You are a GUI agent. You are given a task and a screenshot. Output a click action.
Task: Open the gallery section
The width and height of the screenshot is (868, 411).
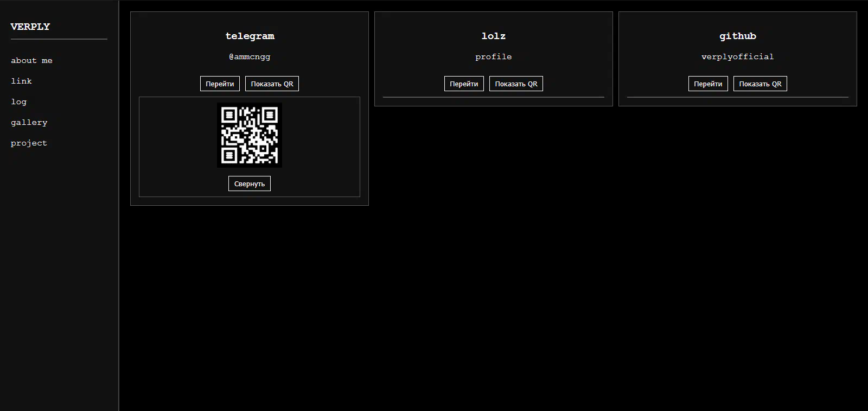click(x=29, y=122)
